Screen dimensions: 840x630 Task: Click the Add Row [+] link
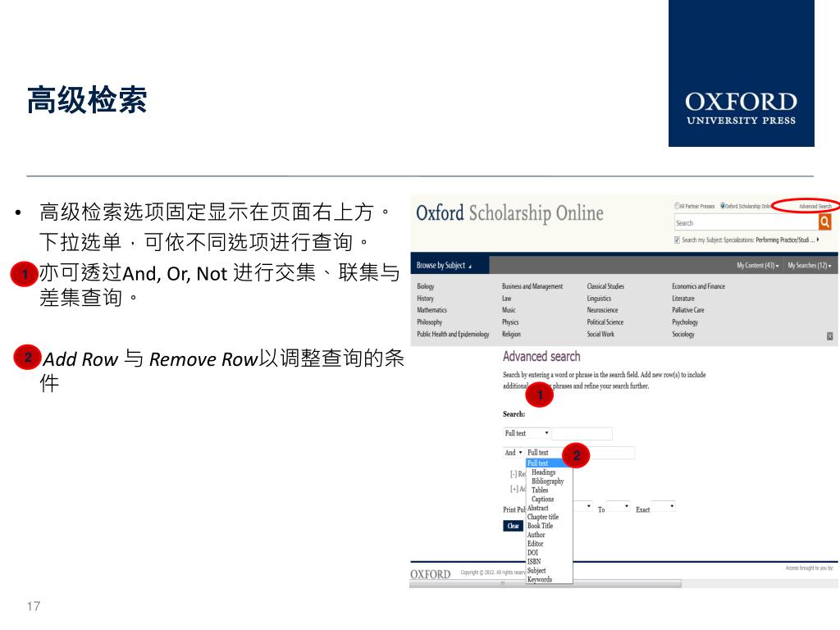coord(518,489)
